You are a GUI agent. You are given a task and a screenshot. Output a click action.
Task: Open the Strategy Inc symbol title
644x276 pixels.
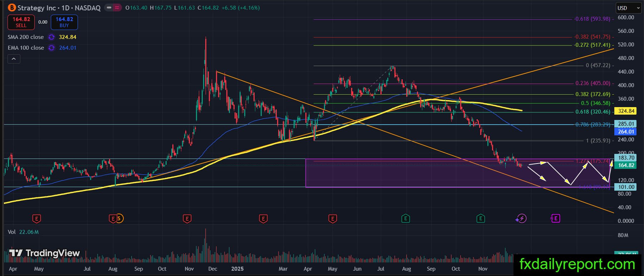pos(59,8)
